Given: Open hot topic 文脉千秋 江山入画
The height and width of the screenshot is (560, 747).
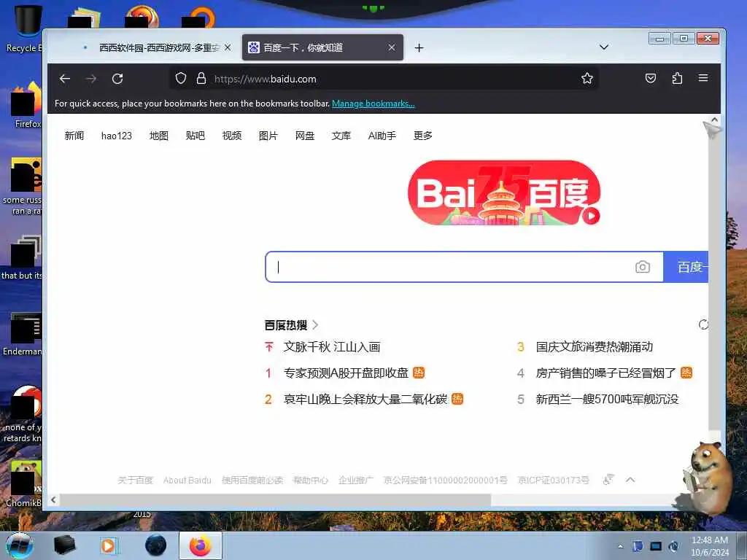Looking at the screenshot, I should click(x=332, y=346).
